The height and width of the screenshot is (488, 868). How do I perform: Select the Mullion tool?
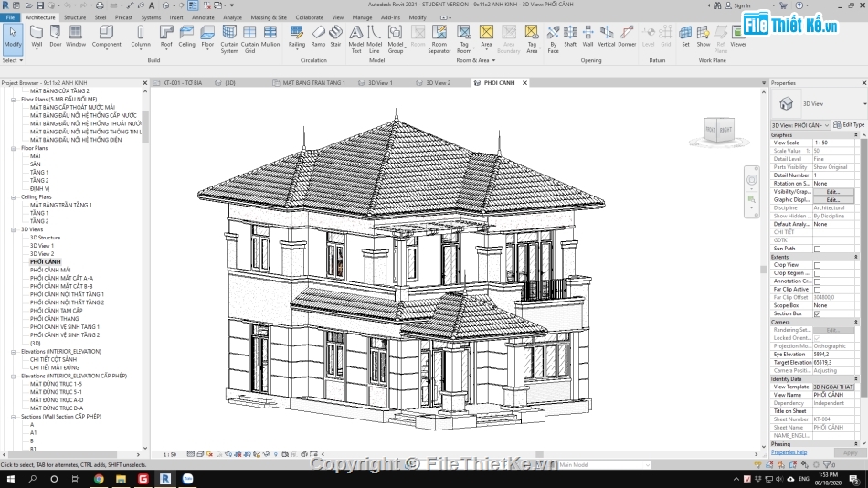point(270,37)
